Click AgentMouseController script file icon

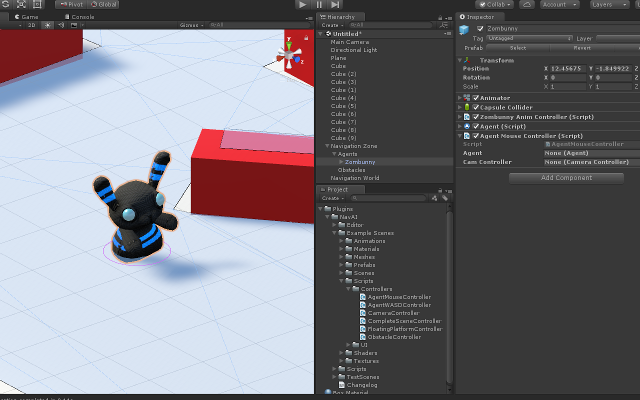pos(362,297)
